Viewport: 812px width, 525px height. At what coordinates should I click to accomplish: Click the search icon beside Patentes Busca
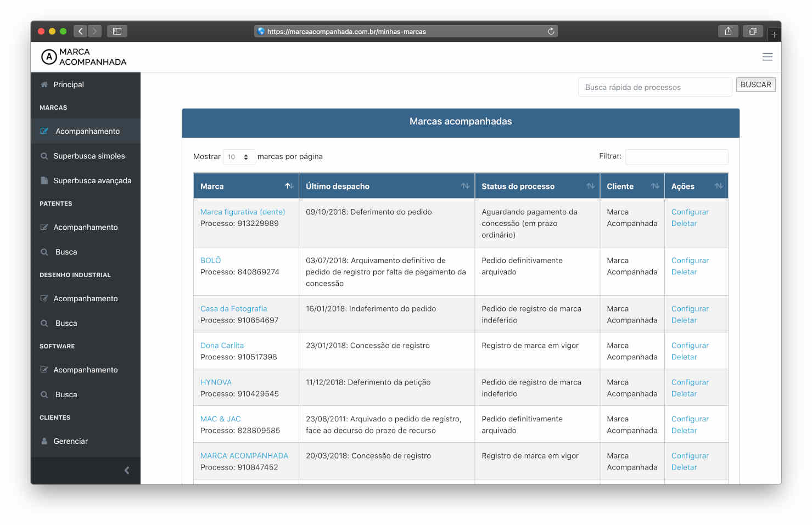44,252
